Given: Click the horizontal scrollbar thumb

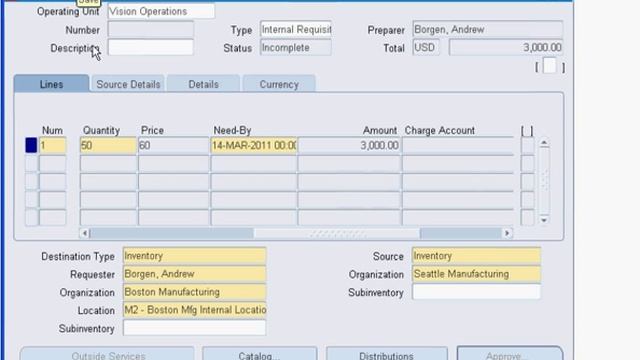Looking at the screenshot, I should pyautogui.click(x=337, y=233).
